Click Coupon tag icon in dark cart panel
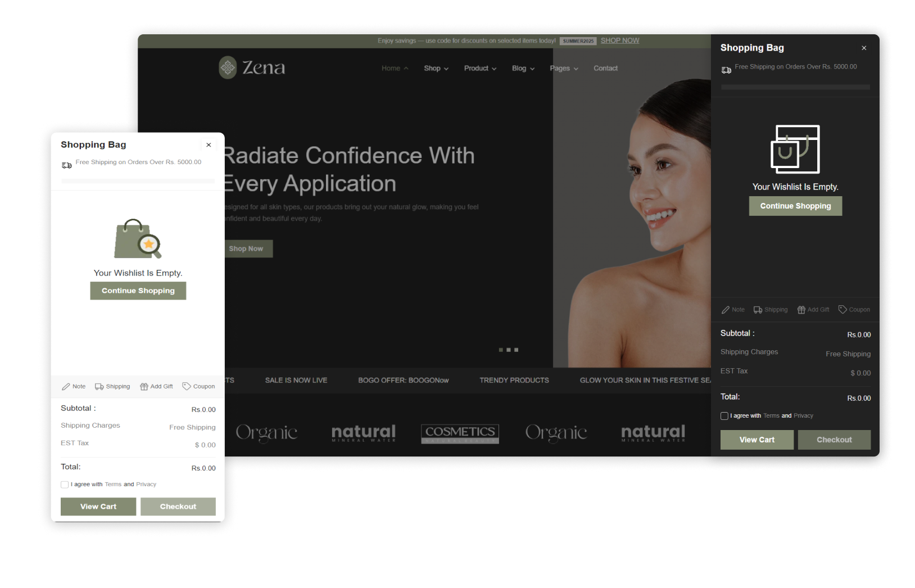Image resolution: width=915 pixels, height=588 pixels. (x=842, y=309)
